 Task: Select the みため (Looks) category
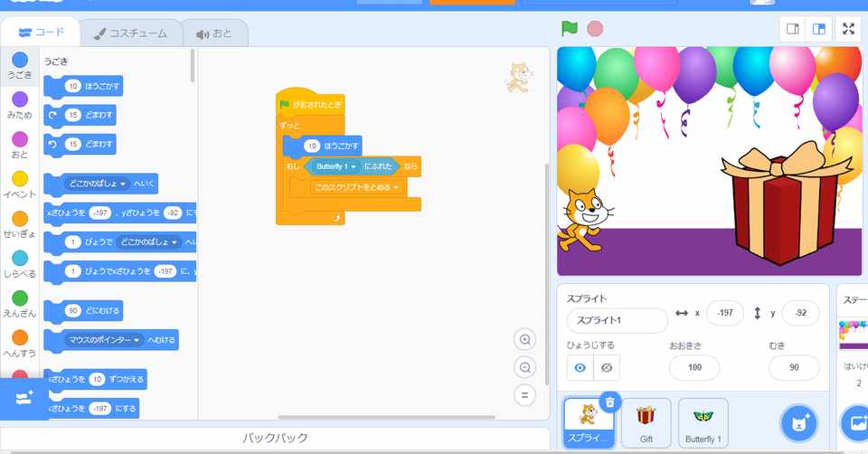point(20,106)
